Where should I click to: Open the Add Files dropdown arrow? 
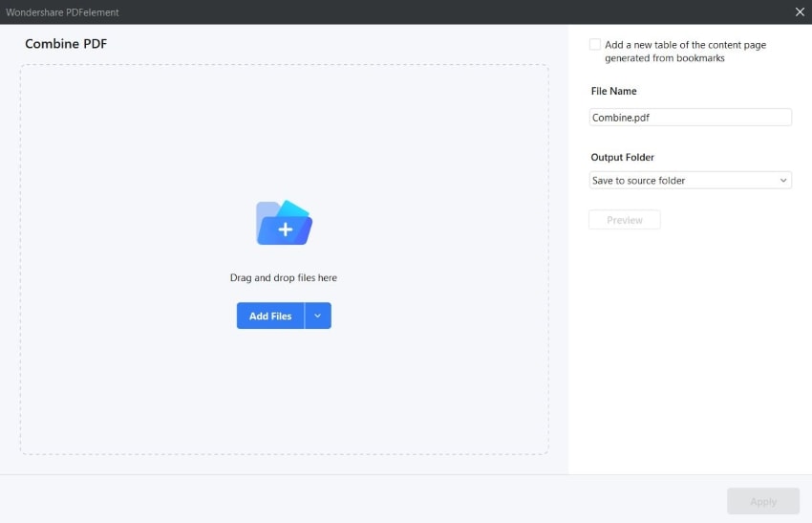[x=318, y=316]
